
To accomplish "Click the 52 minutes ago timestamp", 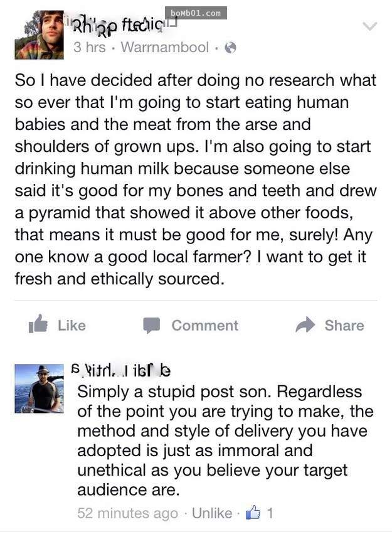I will 127,513.
